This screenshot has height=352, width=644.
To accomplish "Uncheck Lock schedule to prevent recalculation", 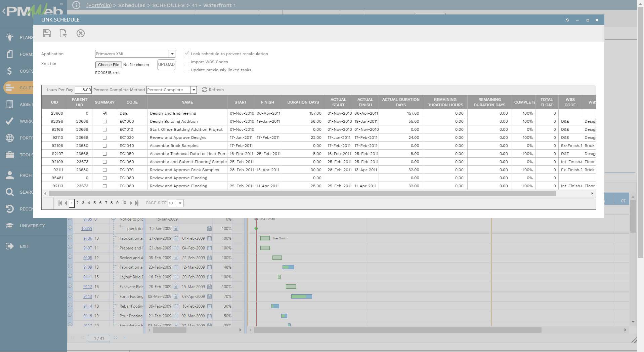I will (187, 53).
